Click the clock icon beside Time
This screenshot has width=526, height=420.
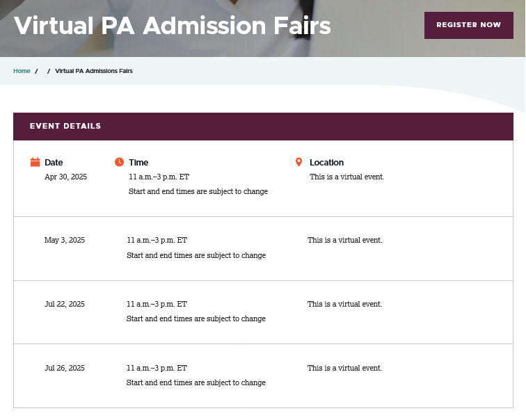pos(119,162)
